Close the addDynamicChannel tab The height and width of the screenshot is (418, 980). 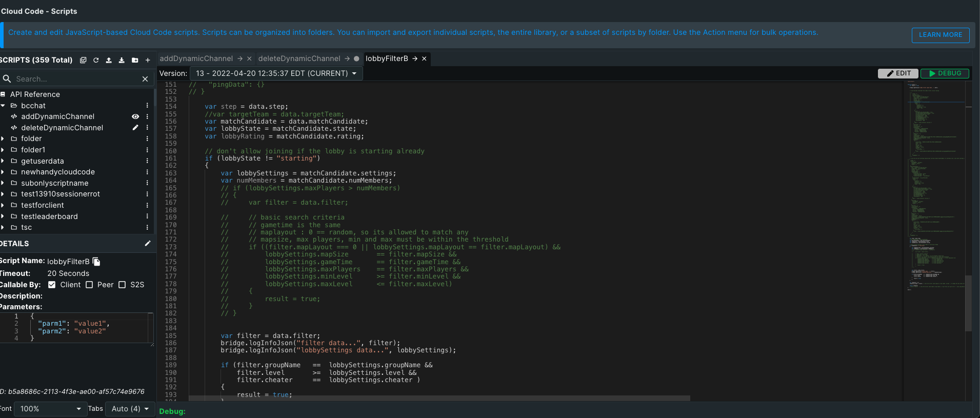(x=249, y=59)
